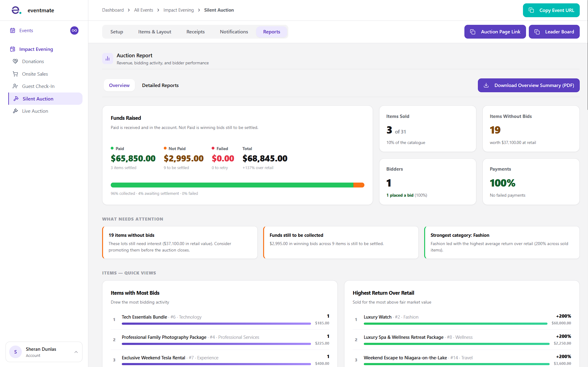The height and width of the screenshot is (367, 588).
Task: Click the eventmate logo icon
Action: pyautogui.click(x=16, y=10)
